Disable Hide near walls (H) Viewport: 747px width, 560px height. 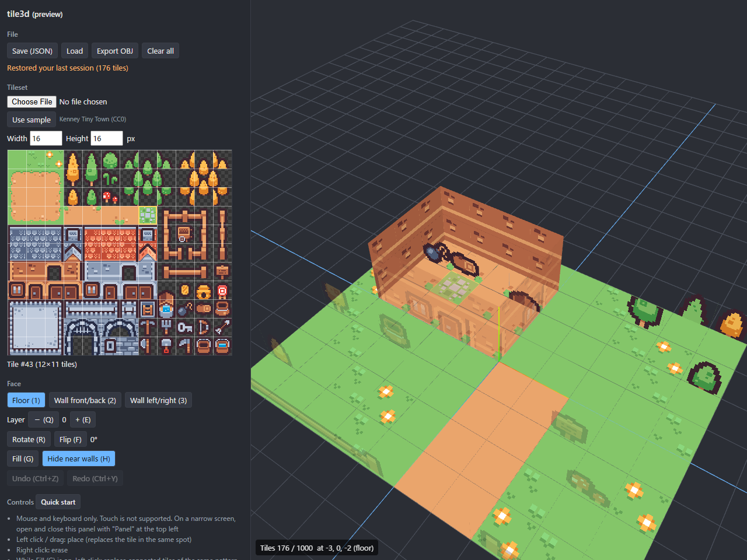coord(79,459)
